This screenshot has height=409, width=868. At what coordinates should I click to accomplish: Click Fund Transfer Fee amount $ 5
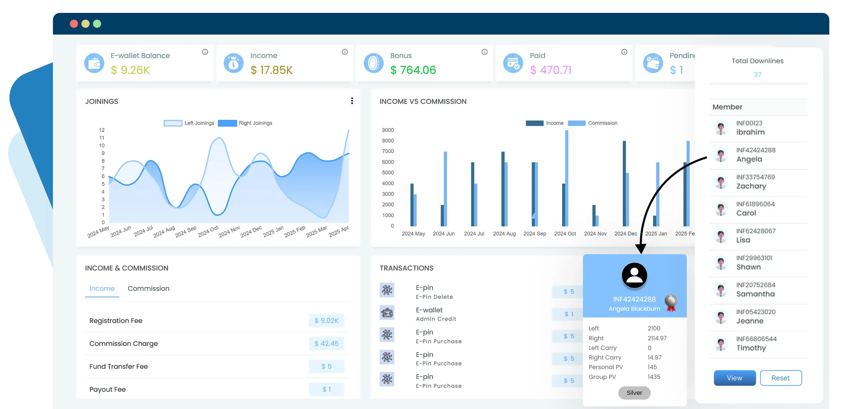coord(327,366)
